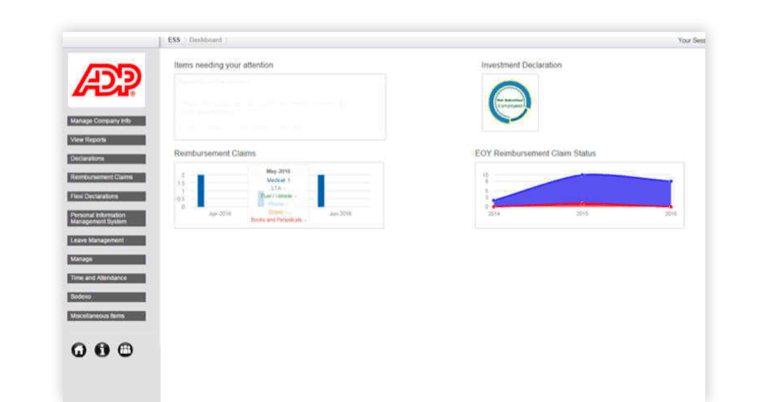Open the Investment Declaration circular chart

[509, 102]
